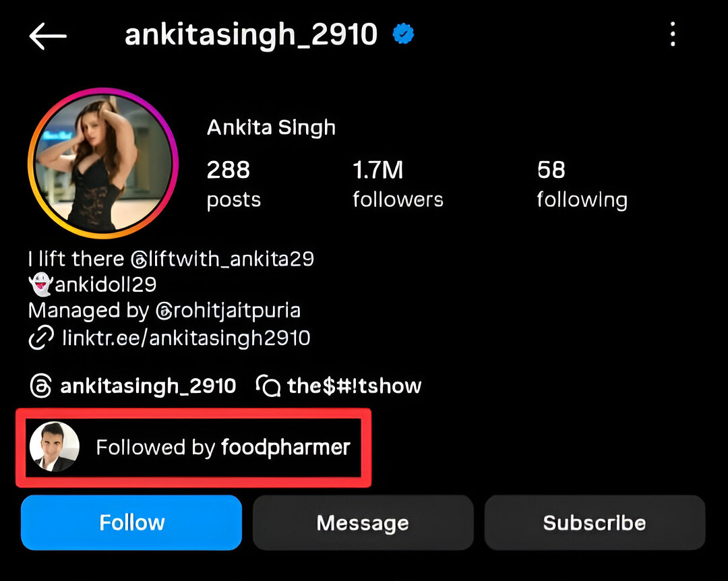Tap the back arrow icon
This screenshot has width=728, height=581.
pyautogui.click(x=48, y=36)
